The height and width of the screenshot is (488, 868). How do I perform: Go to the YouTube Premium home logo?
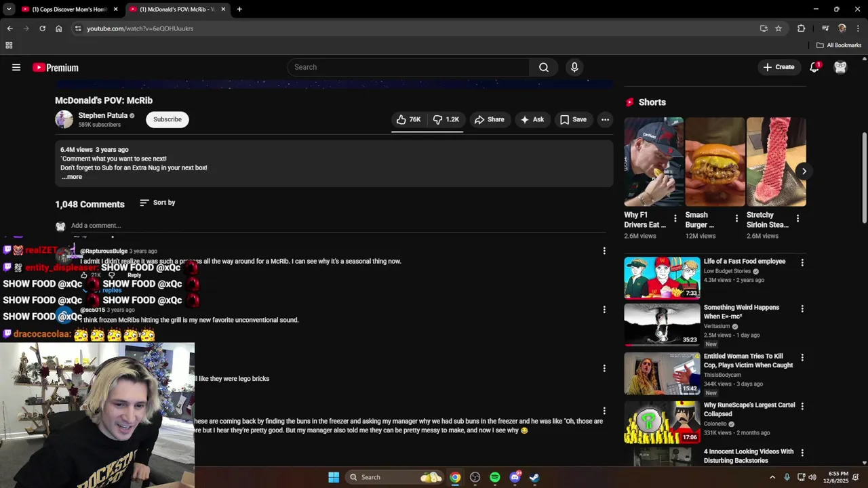coord(56,68)
